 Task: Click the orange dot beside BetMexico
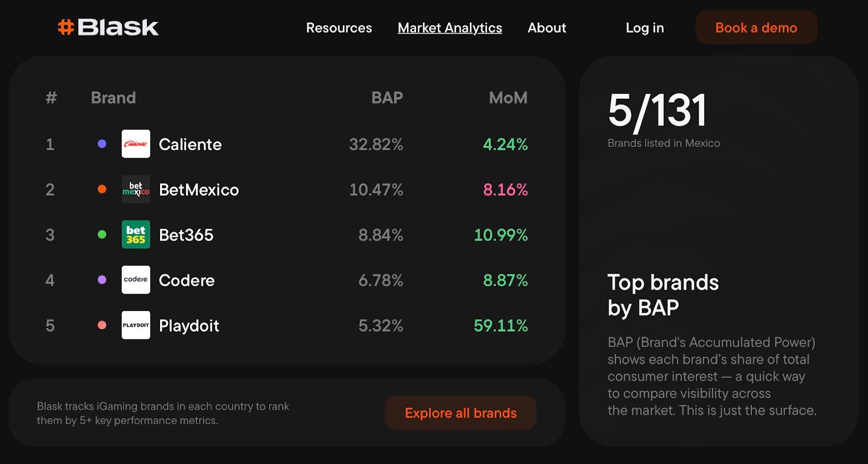pos(102,189)
